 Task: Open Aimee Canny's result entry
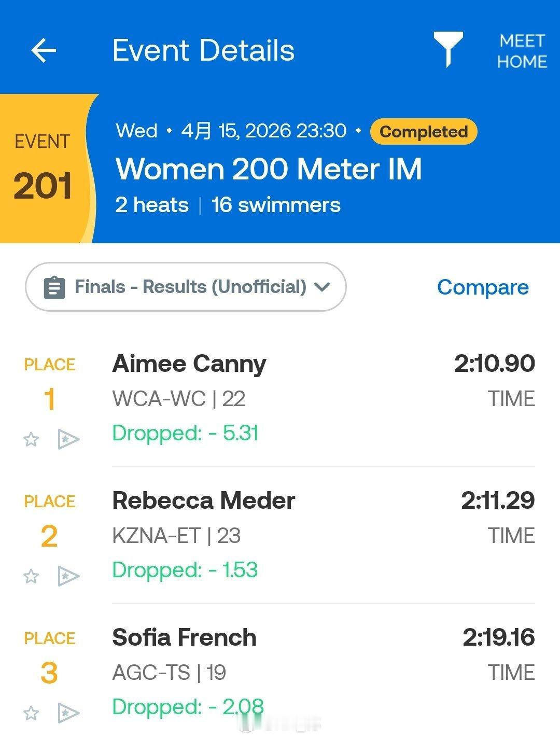(280, 398)
